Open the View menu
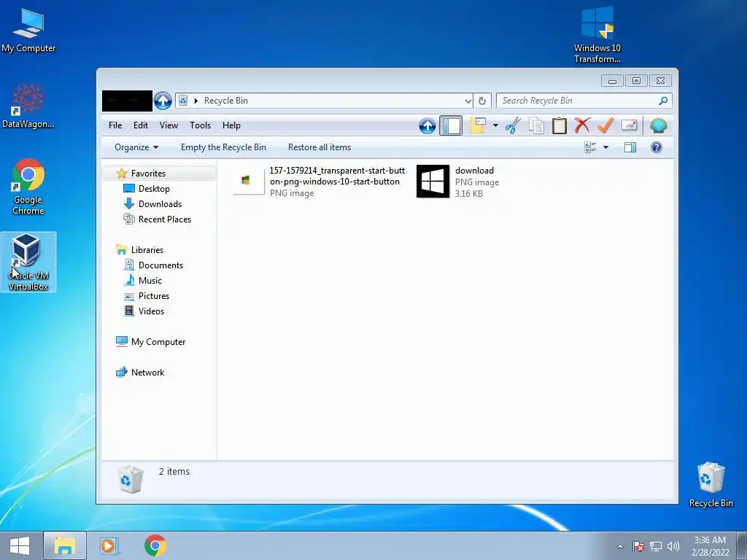This screenshot has width=747, height=560. (x=169, y=125)
